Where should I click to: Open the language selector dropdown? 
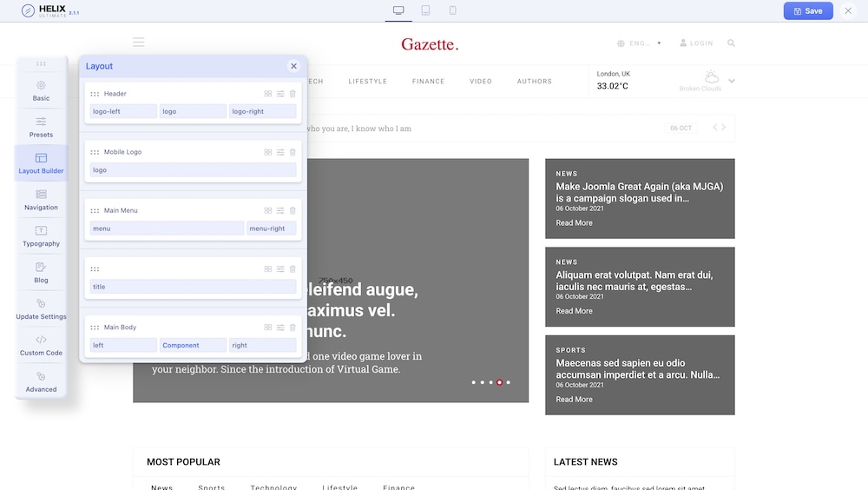pyautogui.click(x=640, y=43)
